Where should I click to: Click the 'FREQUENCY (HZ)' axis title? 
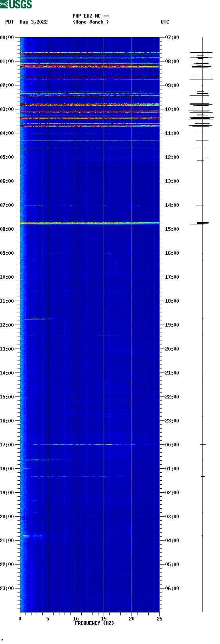pos(94,623)
